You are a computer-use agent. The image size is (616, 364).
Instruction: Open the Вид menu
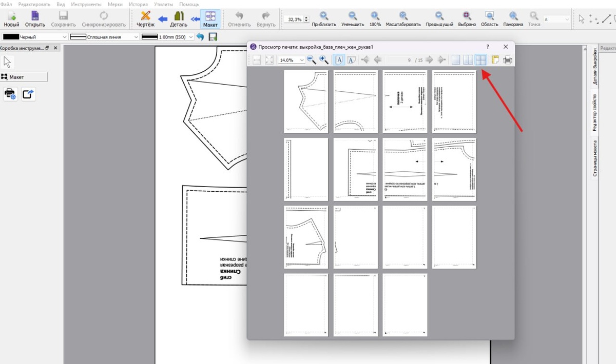(61, 4)
